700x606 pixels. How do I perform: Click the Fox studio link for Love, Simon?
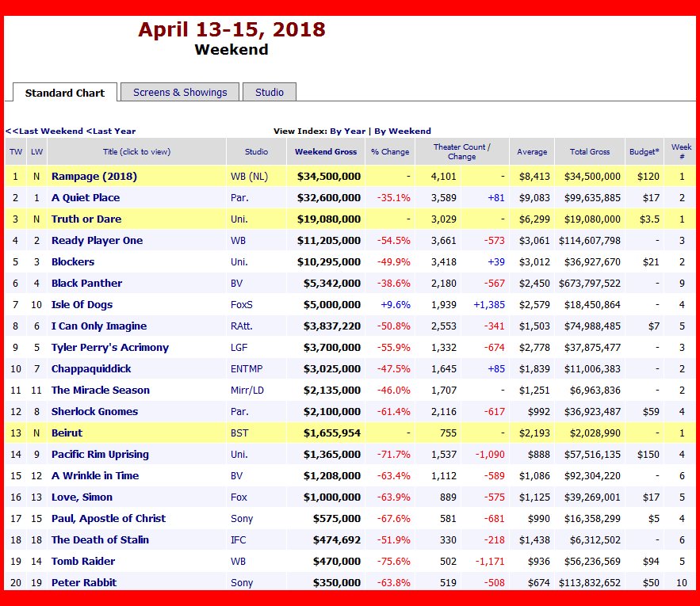[x=239, y=497]
